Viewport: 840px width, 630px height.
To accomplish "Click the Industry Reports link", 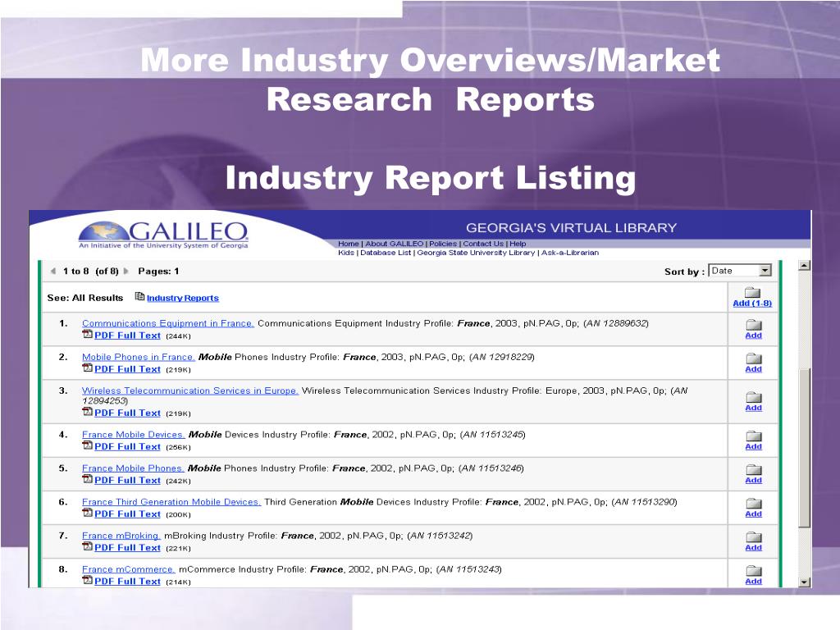I will [183, 299].
